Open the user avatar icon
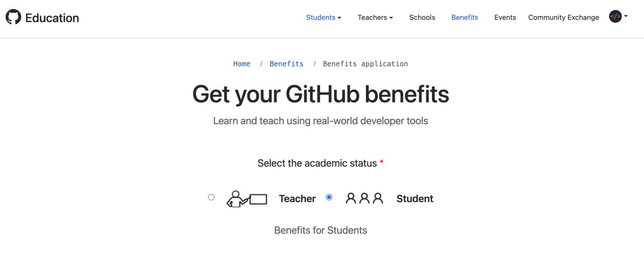Screen dimensions: 644x254 click(x=615, y=16)
